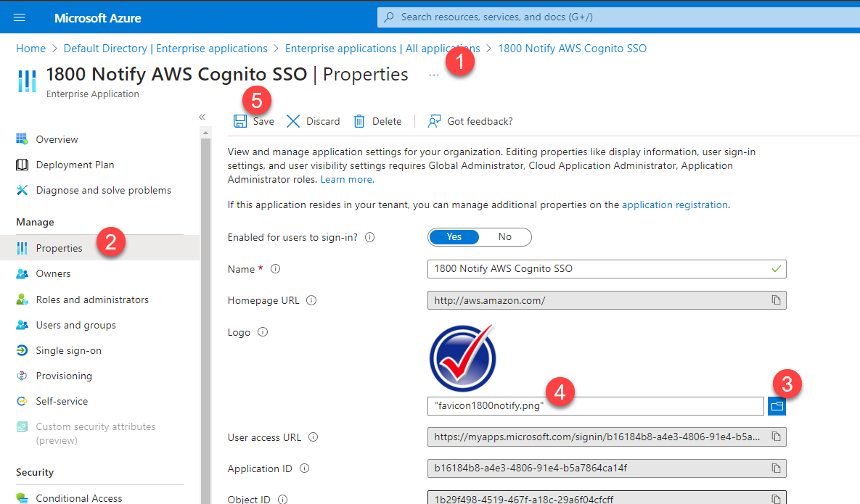
Task: Click the Homepage URL field http://aws.amazon.com/
Action: click(607, 300)
